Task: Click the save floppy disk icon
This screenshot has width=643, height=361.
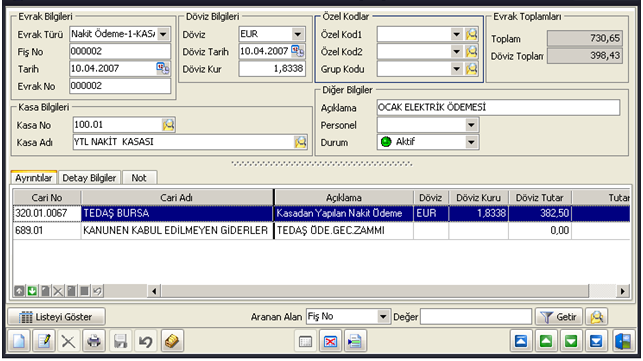Action: point(120,341)
